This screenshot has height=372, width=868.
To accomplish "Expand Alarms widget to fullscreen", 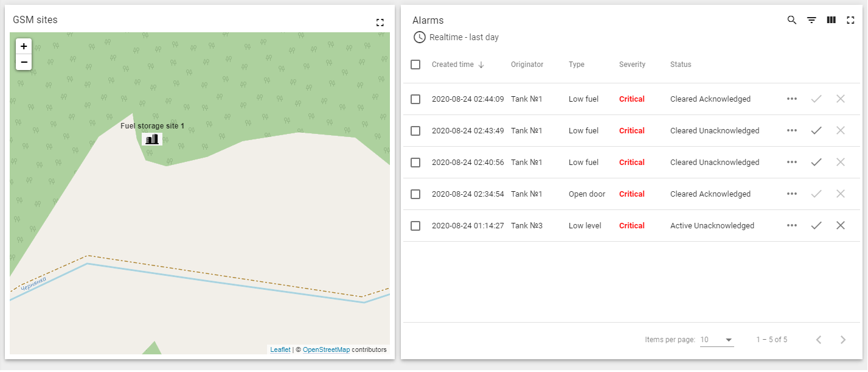I will pos(850,20).
